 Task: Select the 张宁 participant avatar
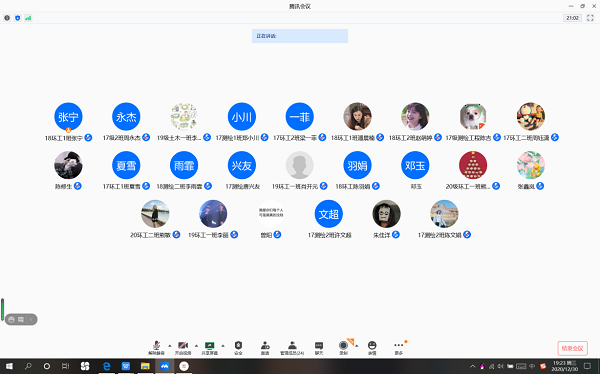pyautogui.click(x=68, y=117)
